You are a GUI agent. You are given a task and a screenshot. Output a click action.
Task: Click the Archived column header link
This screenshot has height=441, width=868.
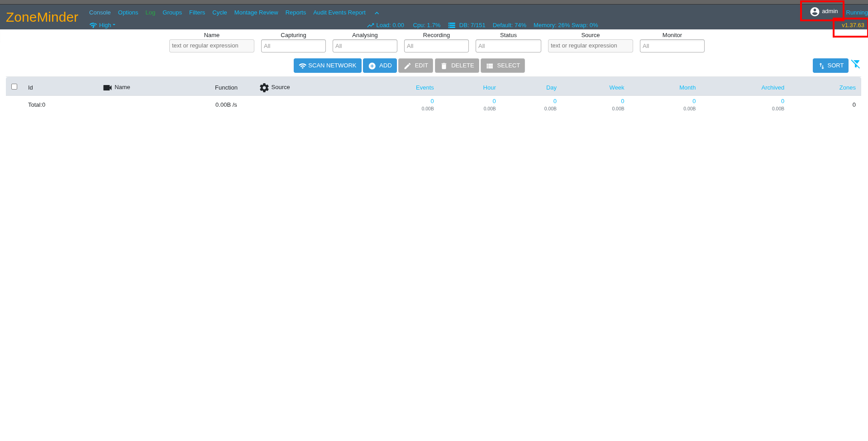[773, 88]
